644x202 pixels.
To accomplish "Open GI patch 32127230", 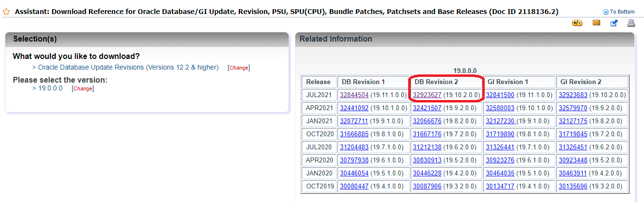I will [x=501, y=121].
